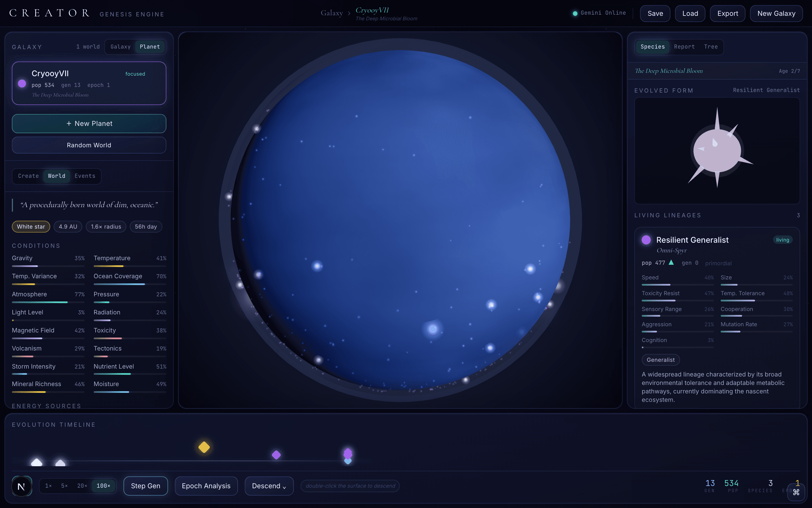Click the 56h day chip
The width and height of the screenshot is (812, 508).
(x=145, y=227)
